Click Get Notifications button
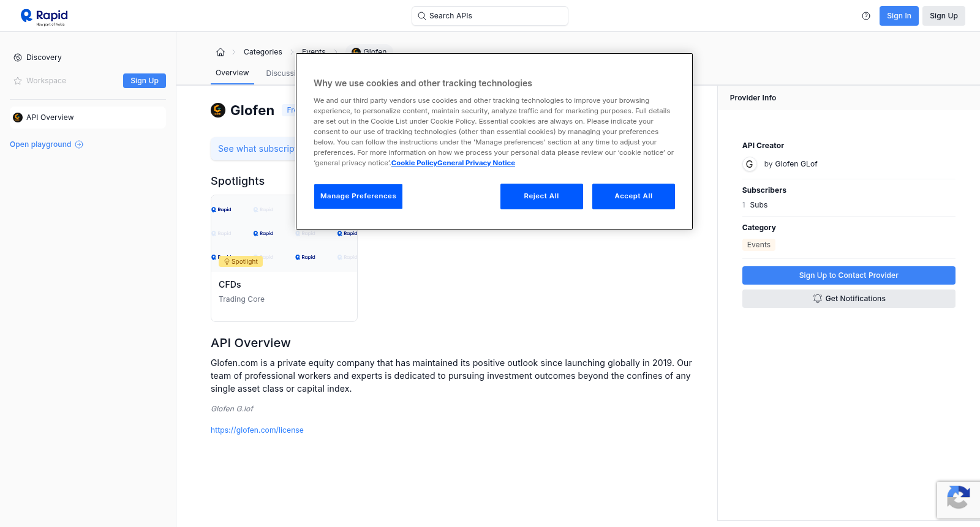The width and height of the screenshot is (980, 527). point(849,299)
